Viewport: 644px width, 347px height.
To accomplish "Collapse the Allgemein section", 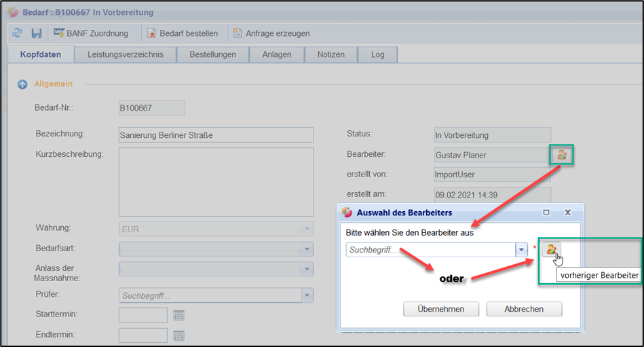I will (x=22, y=84).
